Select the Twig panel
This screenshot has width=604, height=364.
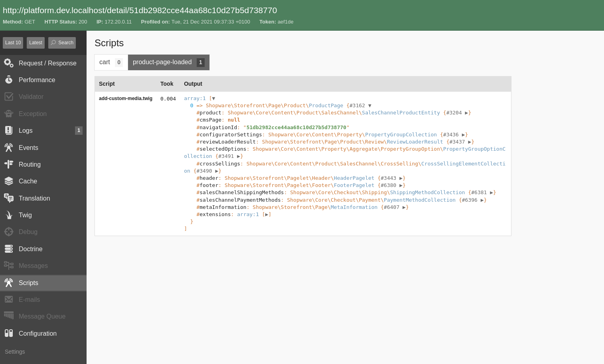pos(26,215)
